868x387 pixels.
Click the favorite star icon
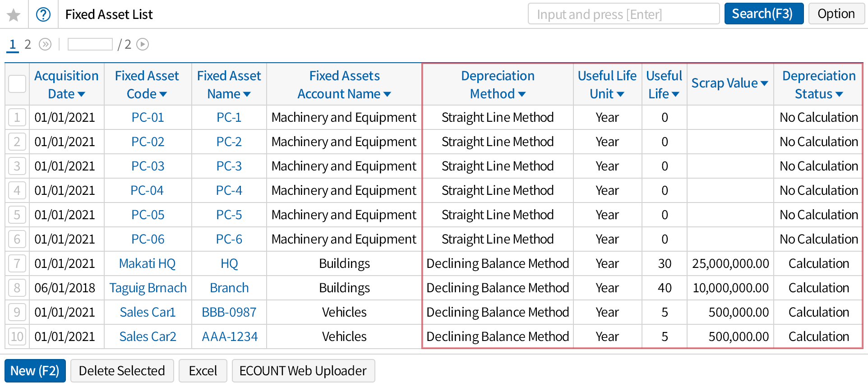pyautogui.click(x=14, y=15)
